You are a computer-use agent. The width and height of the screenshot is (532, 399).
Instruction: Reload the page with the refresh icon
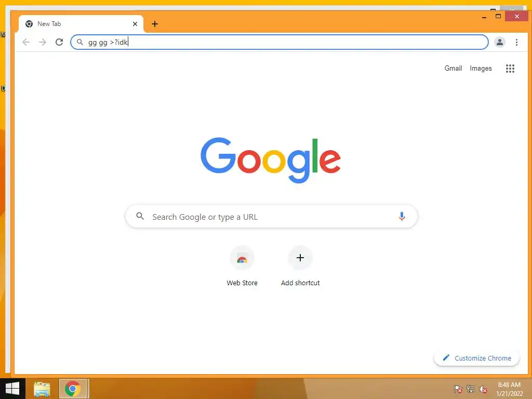(59, 42)
